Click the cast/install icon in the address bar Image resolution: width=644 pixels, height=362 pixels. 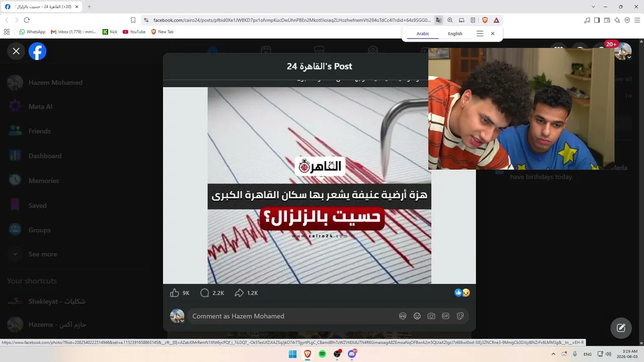point(461,20)
